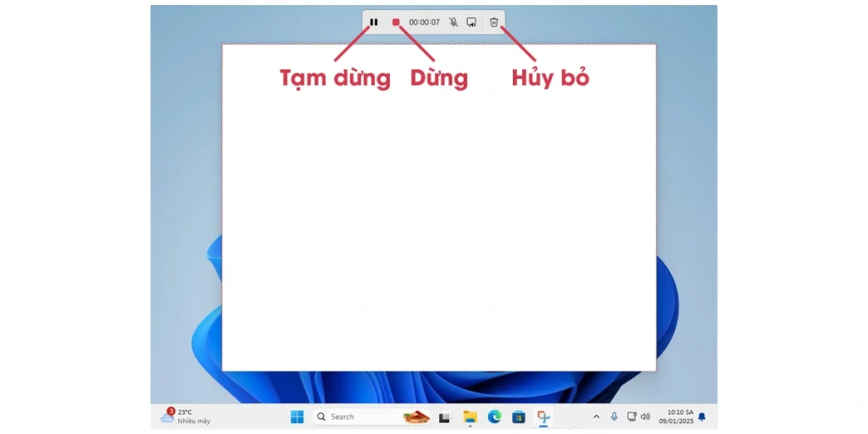Launch File Explorer from the taskbar
The image size is (868, 434).
(x=470, y=417)
